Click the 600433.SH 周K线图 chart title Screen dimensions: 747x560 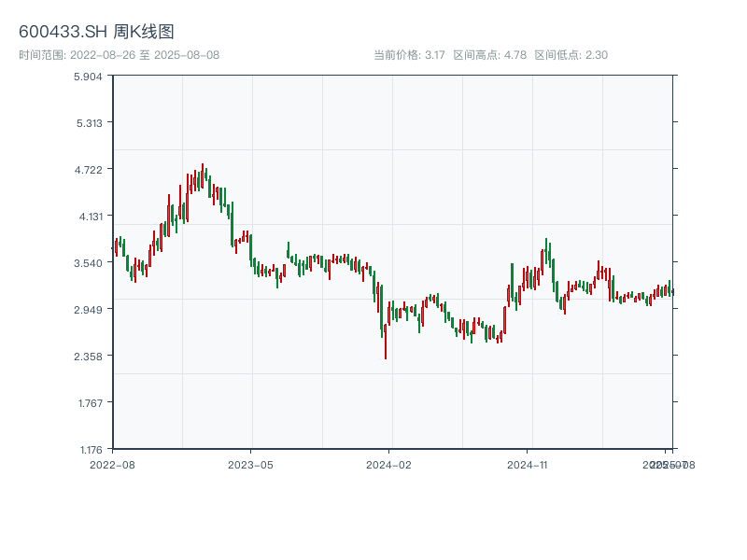(x=96, y=32)
